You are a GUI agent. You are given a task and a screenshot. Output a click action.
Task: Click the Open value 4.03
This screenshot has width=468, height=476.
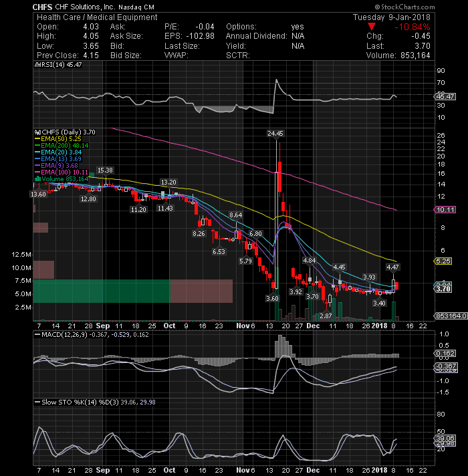(91, 27)
